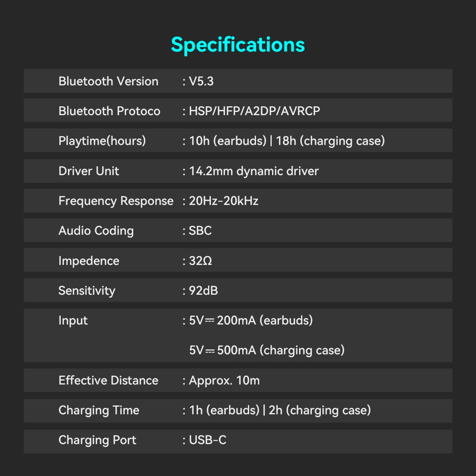Select the SBC value
Screen dimensions: 476x476
tap(200, 231)
